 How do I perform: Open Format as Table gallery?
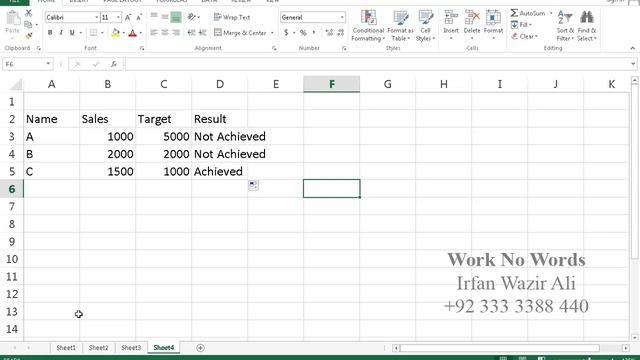pyautogui.click(x=400, y=26)
